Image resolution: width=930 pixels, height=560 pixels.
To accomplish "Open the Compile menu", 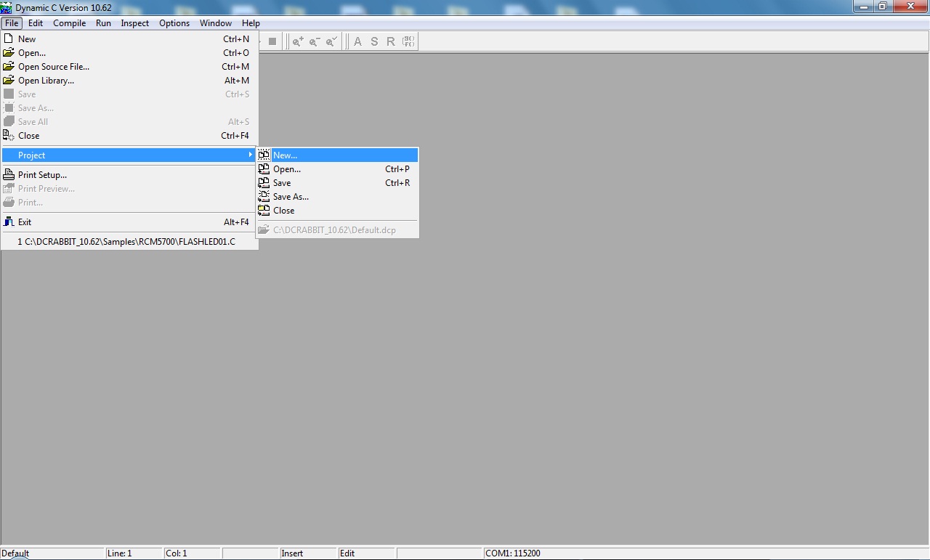I will point(70,23).
